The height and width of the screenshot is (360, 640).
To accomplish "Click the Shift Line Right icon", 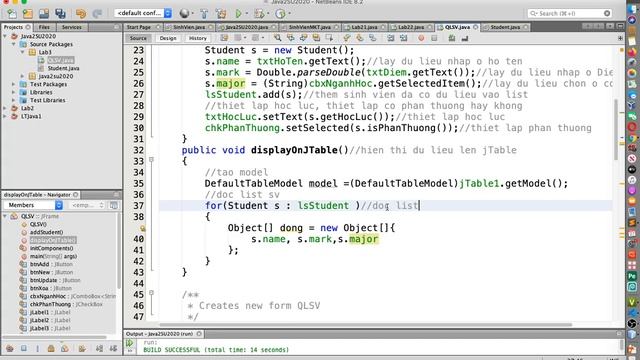I will [404, 38].
